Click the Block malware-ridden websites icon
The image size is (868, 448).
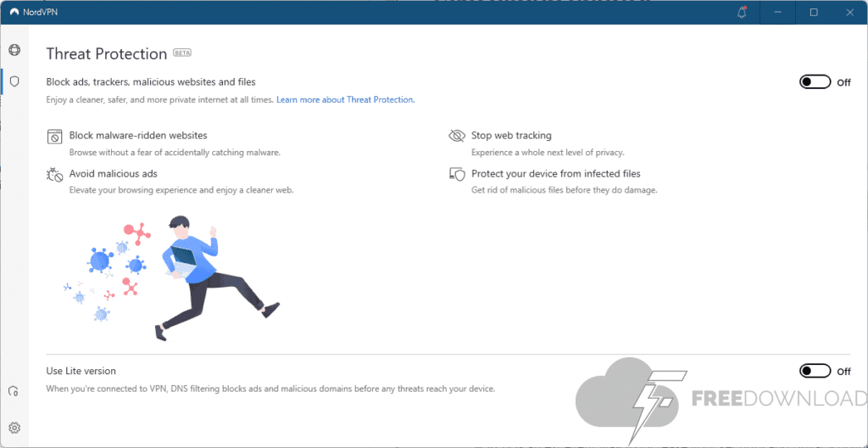pyautogui.click(x=55, y=136)
